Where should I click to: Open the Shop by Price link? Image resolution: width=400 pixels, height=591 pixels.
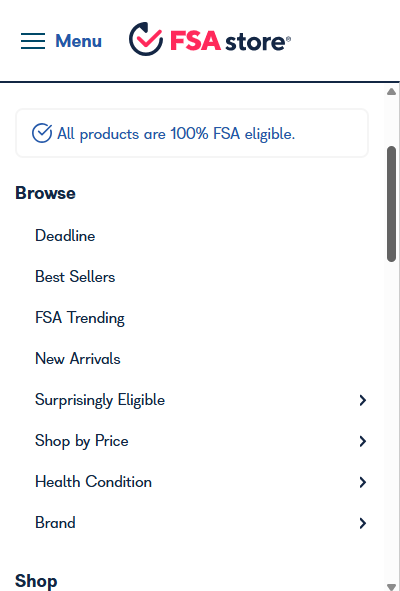82,441
